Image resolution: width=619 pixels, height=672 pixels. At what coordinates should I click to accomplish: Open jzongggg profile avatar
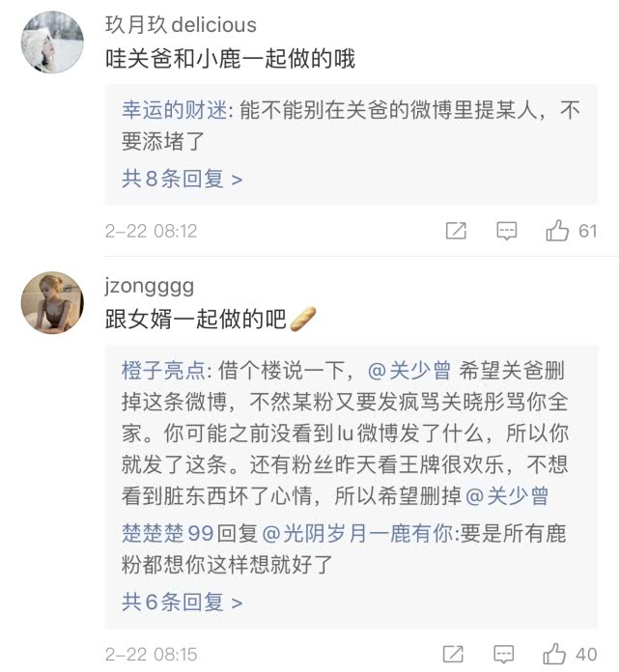click(x=51, y=303)
